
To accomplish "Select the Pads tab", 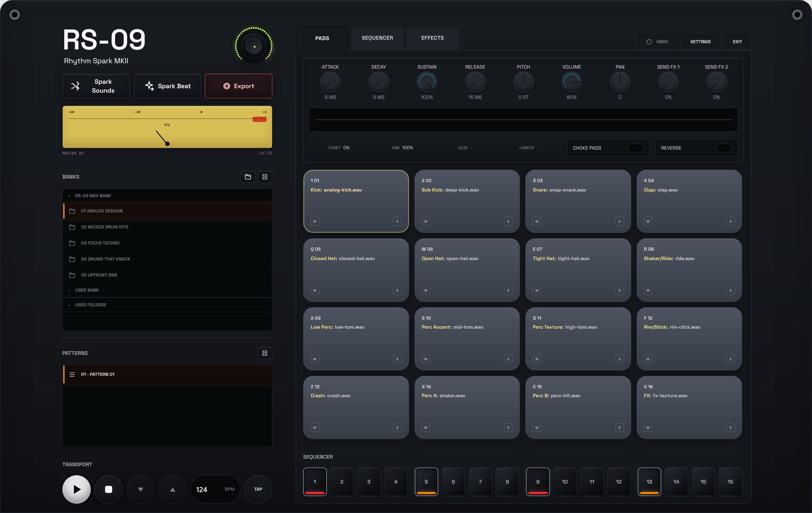I will point(322,38).
